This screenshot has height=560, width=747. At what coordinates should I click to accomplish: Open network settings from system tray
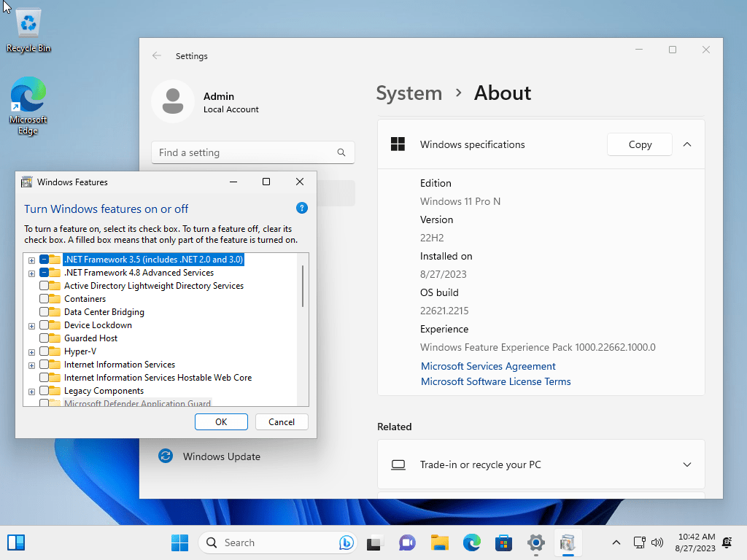click(639, 542)
